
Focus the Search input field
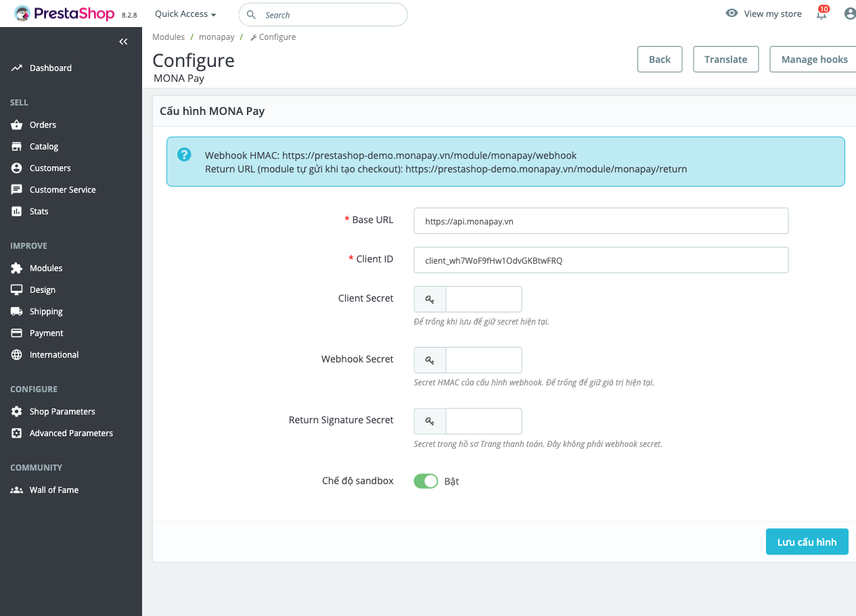tap(323, 14)
